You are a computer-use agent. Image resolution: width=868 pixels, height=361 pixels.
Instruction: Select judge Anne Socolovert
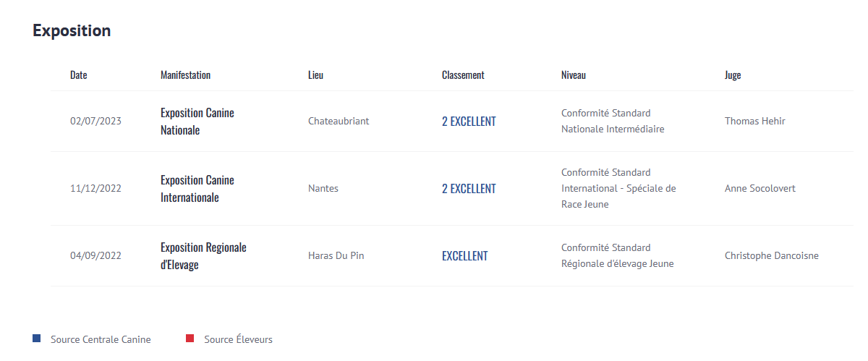(759, 189)
